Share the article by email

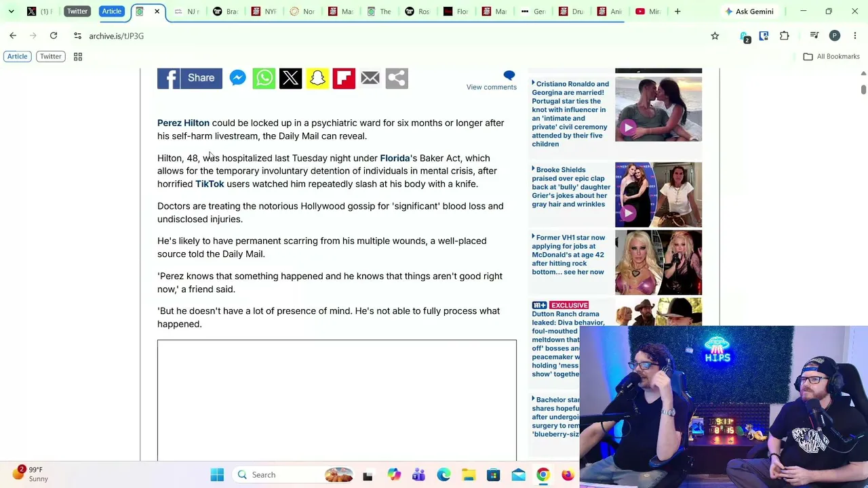pos(370,78)
